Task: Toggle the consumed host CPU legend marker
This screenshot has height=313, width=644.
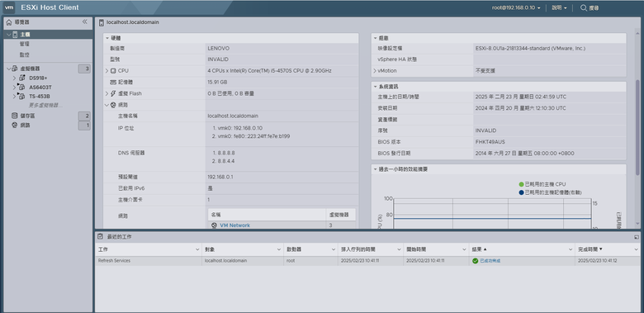Action: [522, 184]
